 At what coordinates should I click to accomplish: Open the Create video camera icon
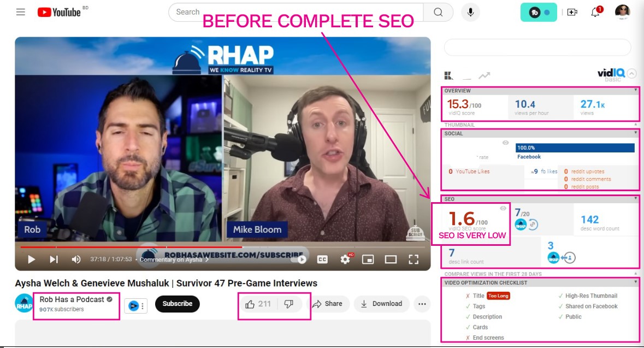coord(572,13)
